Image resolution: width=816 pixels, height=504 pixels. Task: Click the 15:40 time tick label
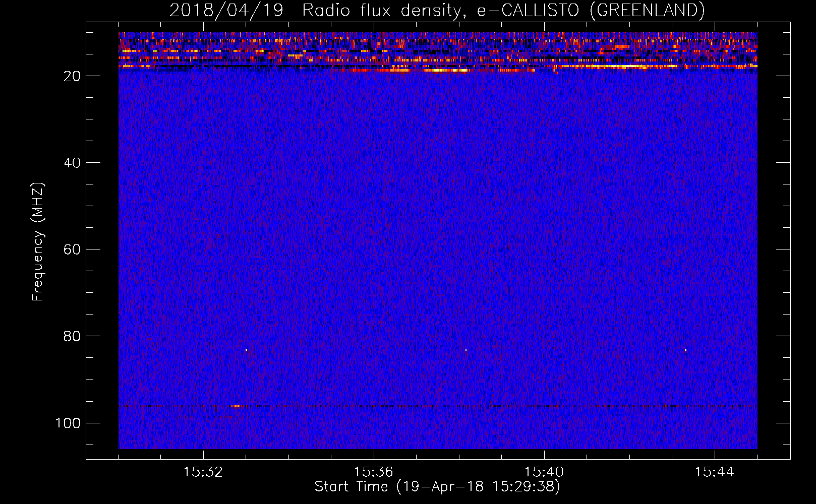544,472
